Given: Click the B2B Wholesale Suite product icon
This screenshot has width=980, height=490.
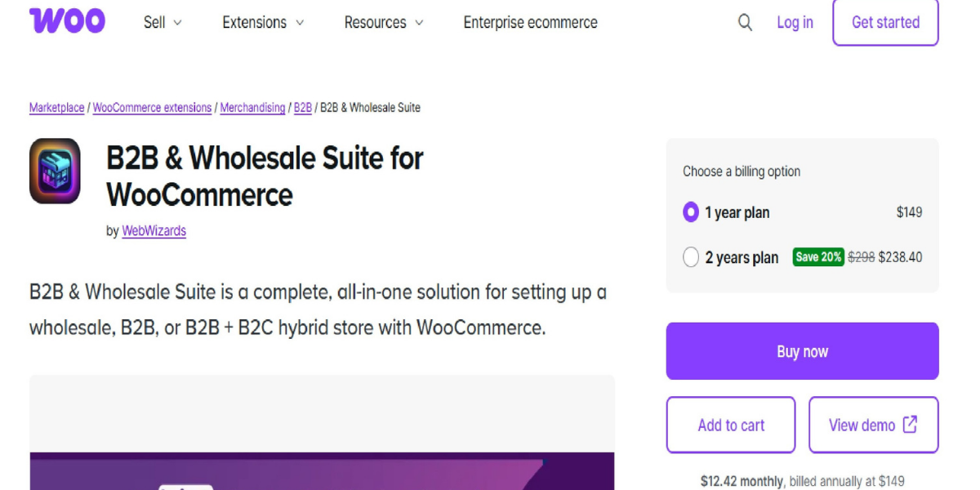Looking at the screenshot, I should pyautogui.click(x=55, y=171).
